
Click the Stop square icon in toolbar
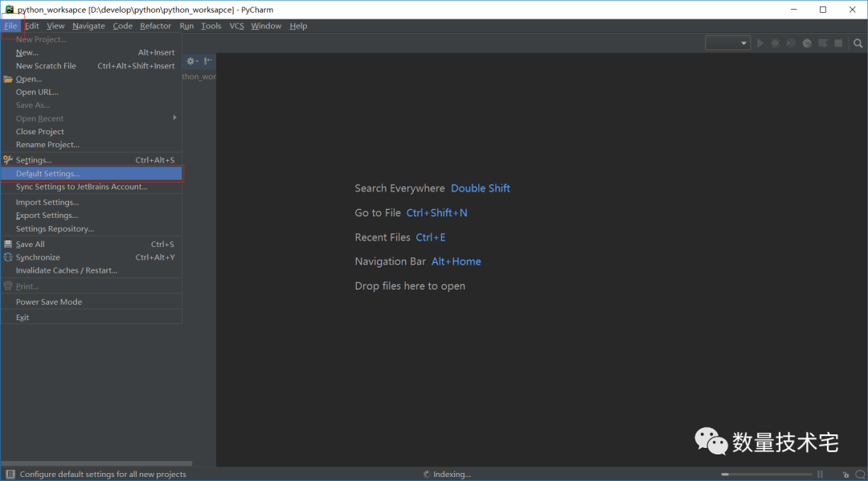click(x=838, y=43)
